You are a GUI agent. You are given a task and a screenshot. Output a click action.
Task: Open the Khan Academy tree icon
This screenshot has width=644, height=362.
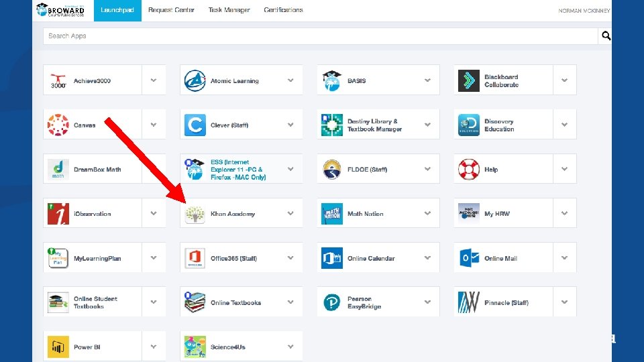point(195,214)
